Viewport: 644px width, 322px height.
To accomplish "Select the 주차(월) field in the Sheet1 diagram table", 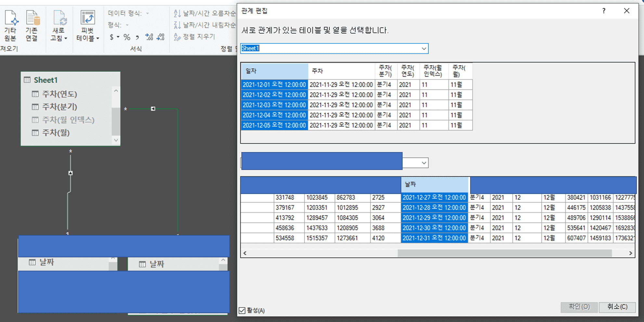I will [56, 133].
